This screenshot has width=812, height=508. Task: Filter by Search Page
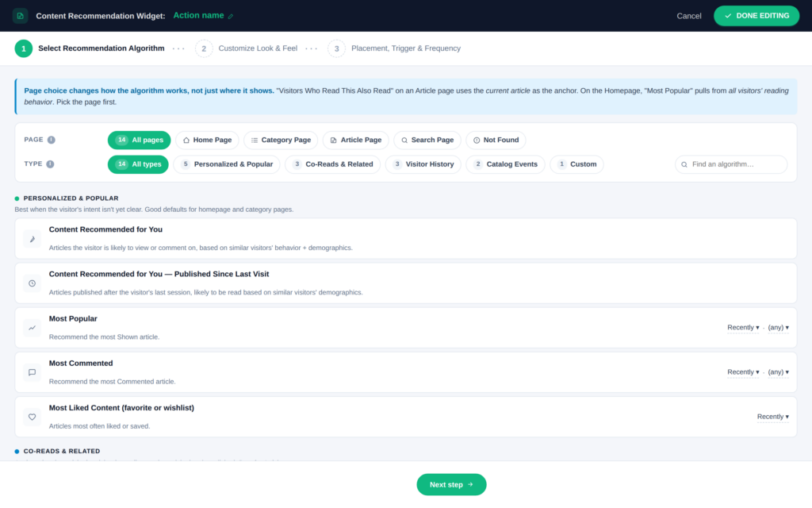427,140
